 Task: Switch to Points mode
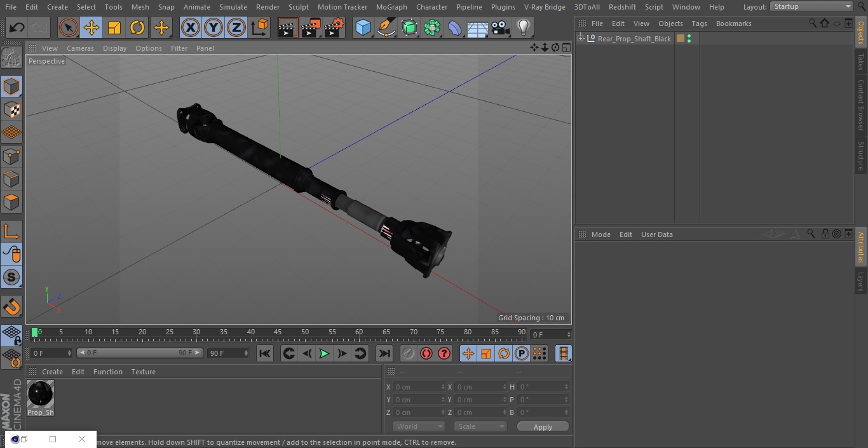[11, 156]
